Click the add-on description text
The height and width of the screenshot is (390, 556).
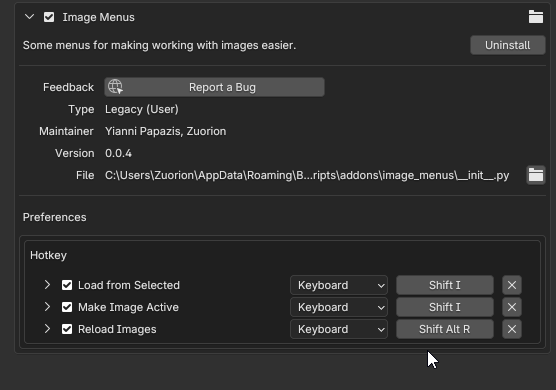pyautogui.click(x=159, y=45)
